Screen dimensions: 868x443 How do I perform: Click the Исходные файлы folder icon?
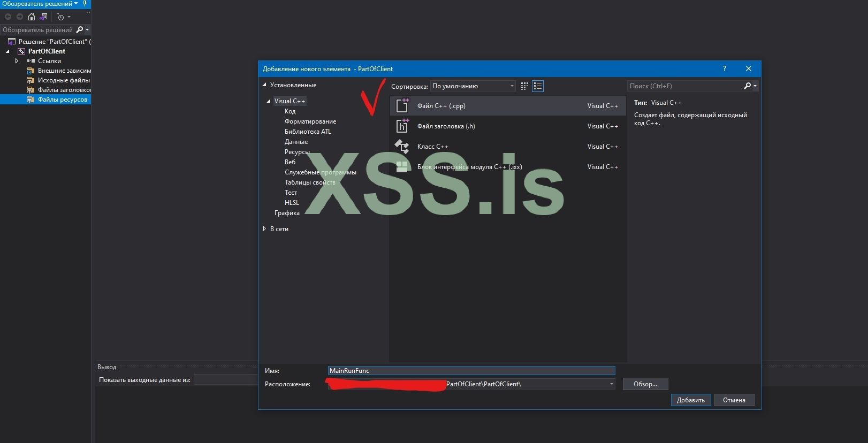[x=31, y=80]
